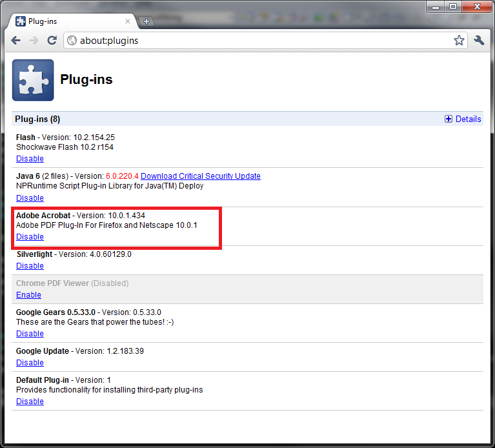Open Download Critical Security Update link

[200, 176]
